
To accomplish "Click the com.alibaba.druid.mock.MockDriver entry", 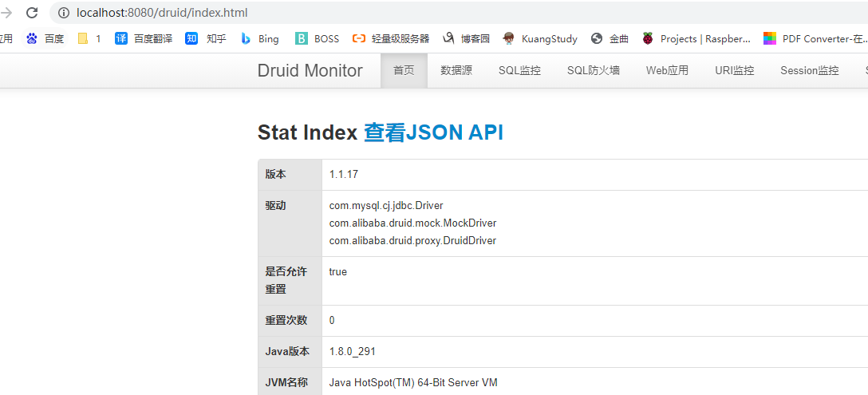I will tap(413, 223).
